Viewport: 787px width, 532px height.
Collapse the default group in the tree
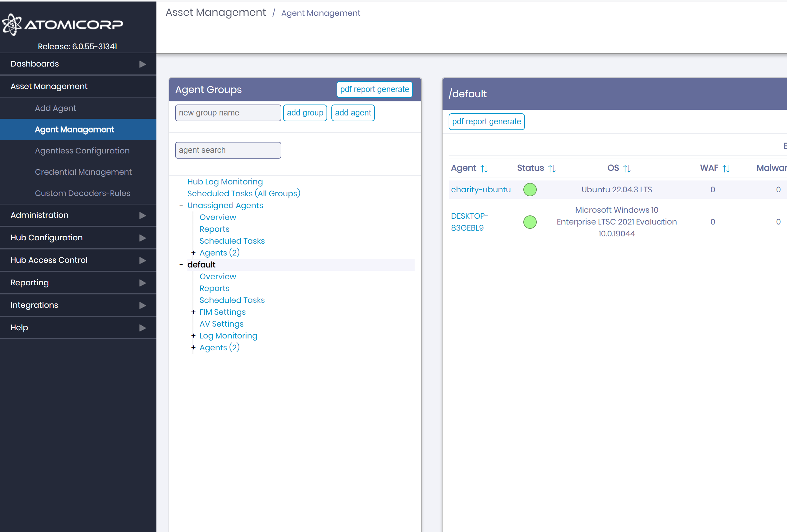[181, 264]
